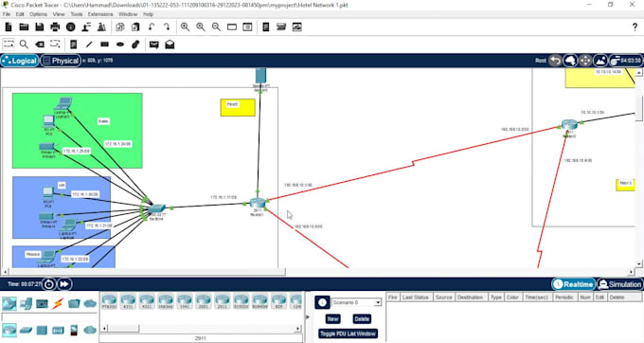Select Network Devices category
This screenshot has height=343, width=644.
9,303
